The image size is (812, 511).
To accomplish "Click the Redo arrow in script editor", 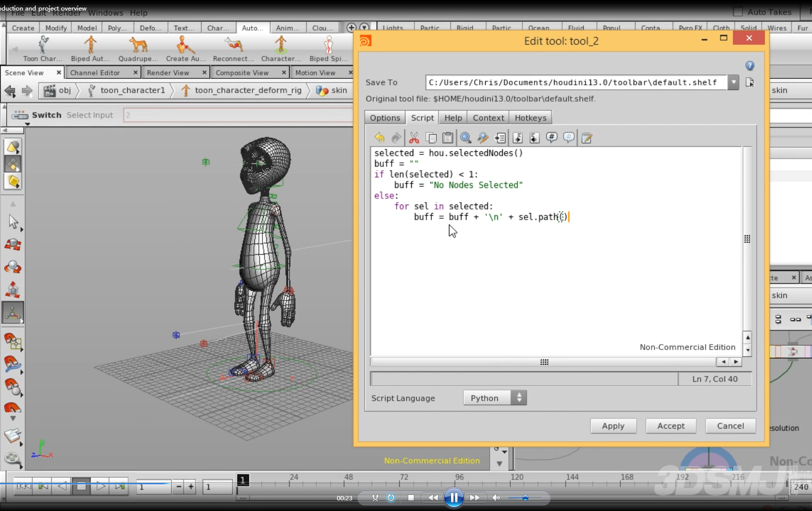I will coord(396,137).
